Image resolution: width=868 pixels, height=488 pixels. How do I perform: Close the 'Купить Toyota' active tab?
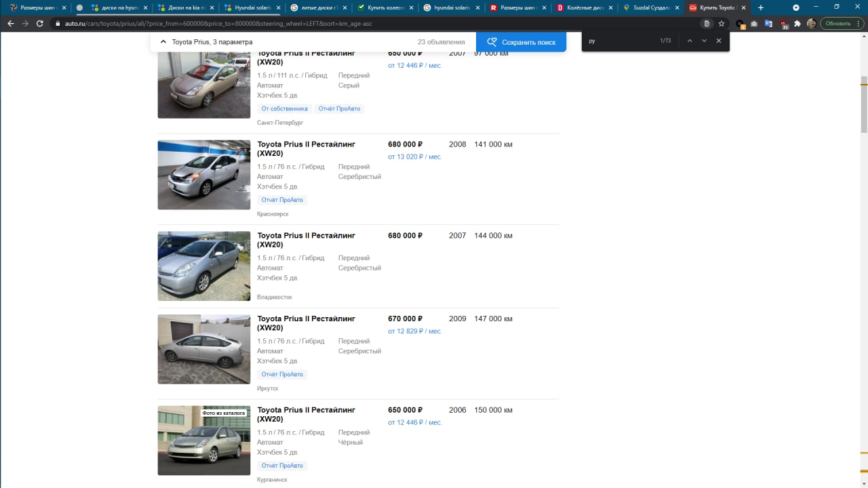pyautogui.click(x=743, y=7)
